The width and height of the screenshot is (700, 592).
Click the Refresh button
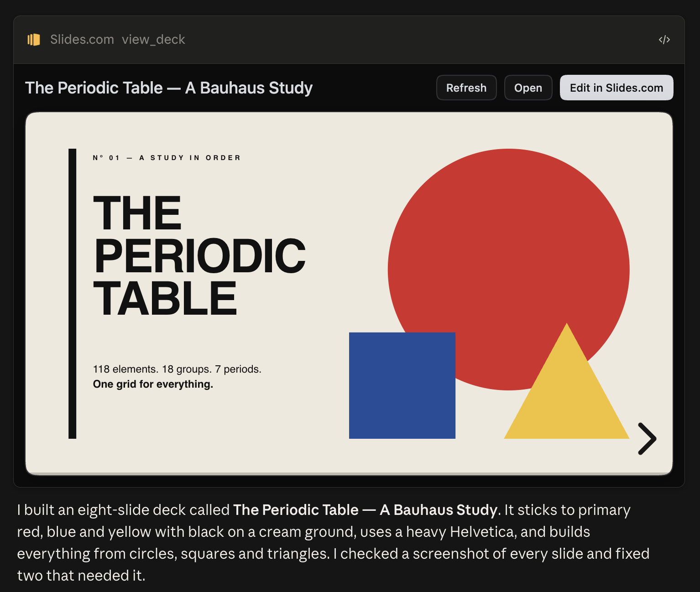tap(466, 88)
